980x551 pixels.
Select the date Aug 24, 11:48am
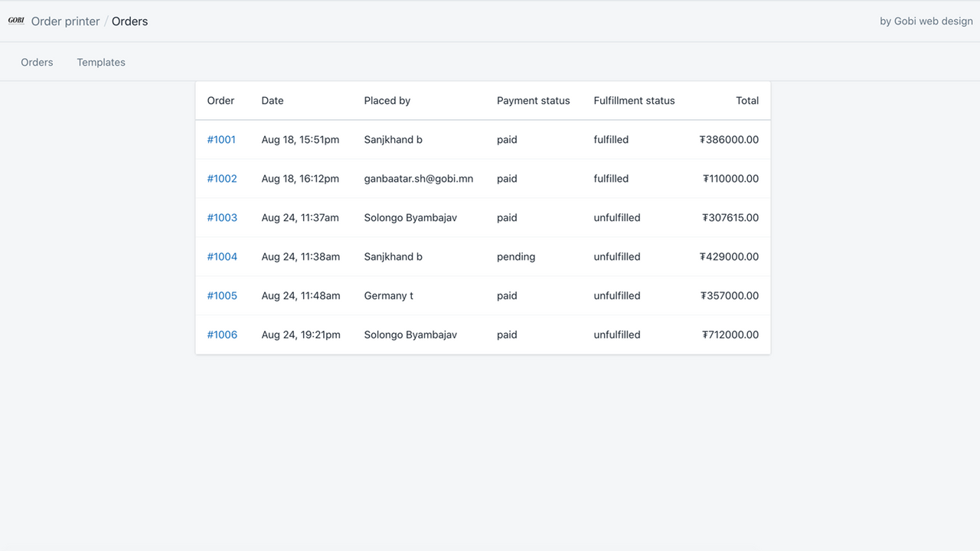301,295
